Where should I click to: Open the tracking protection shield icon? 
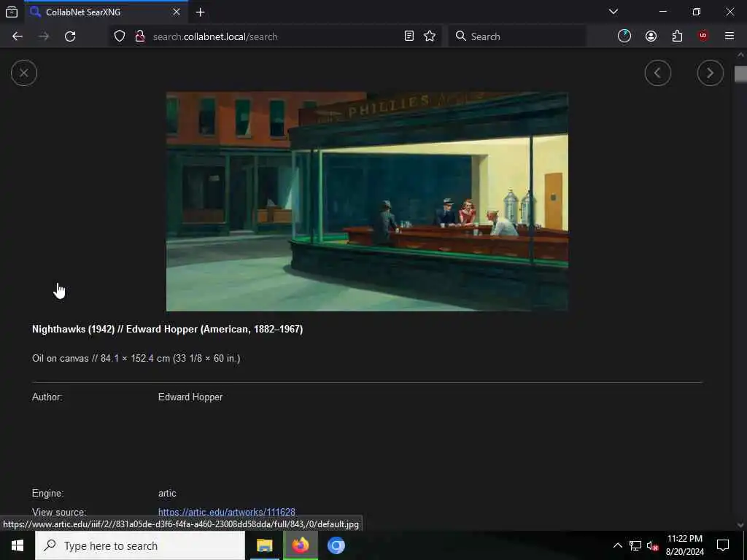coord(120,36)
